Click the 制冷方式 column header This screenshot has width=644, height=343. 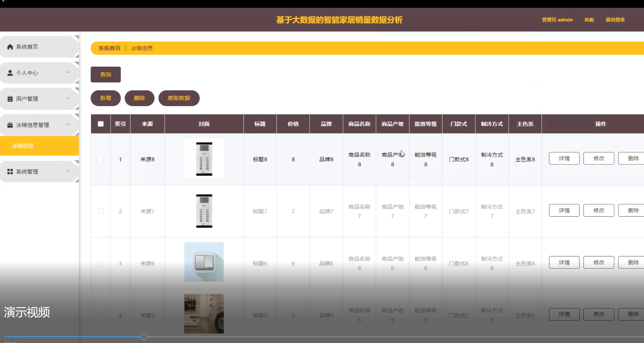(x=492, y=124)
